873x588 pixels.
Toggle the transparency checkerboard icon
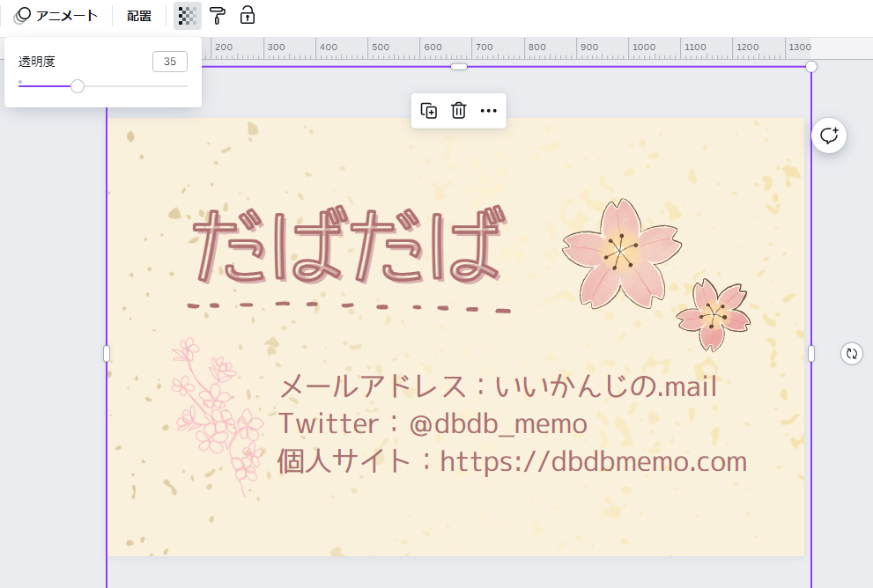click(x=187, y=16)
